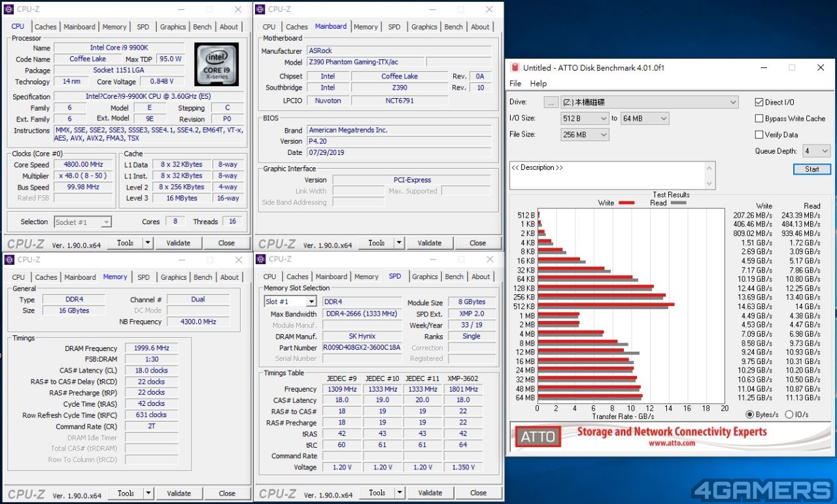Click the 8 GBytes module size value

[472, 302]
